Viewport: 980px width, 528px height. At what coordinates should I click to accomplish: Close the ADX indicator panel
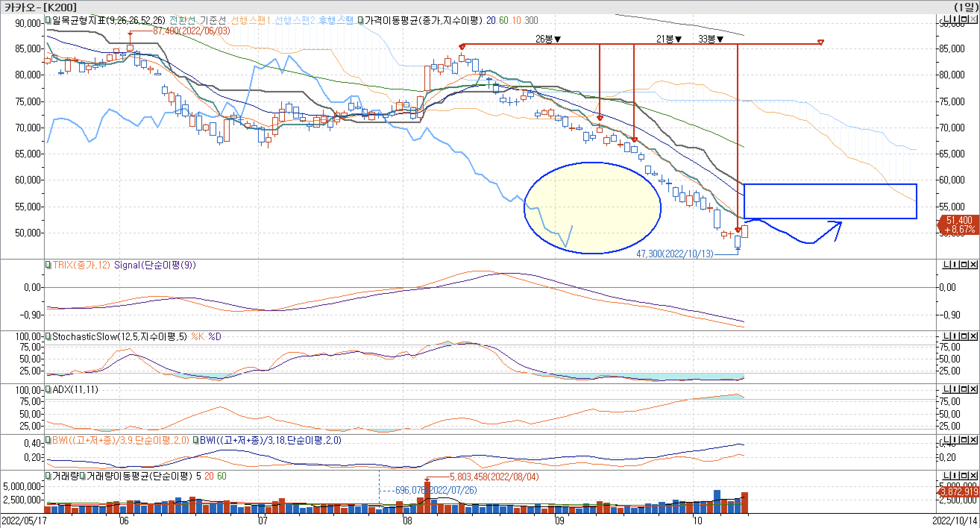pyautogui.click(x=973, y=389)
